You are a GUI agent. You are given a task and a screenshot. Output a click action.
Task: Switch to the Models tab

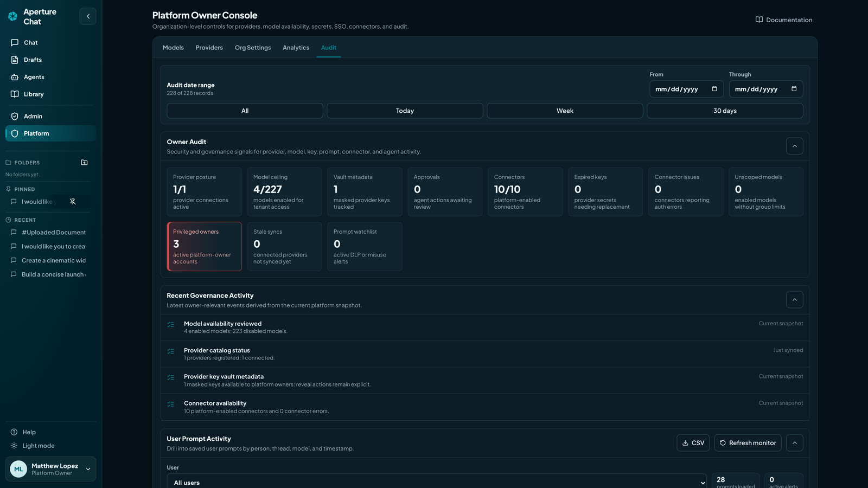pos(173,48)
